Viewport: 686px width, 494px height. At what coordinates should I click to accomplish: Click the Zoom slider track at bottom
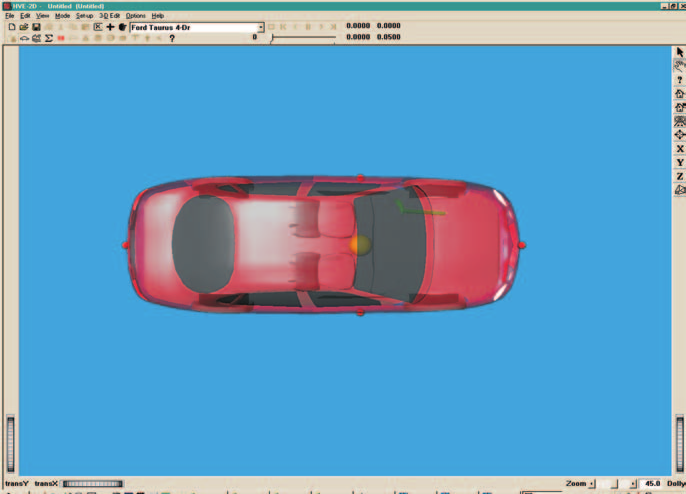pos(612,483)
